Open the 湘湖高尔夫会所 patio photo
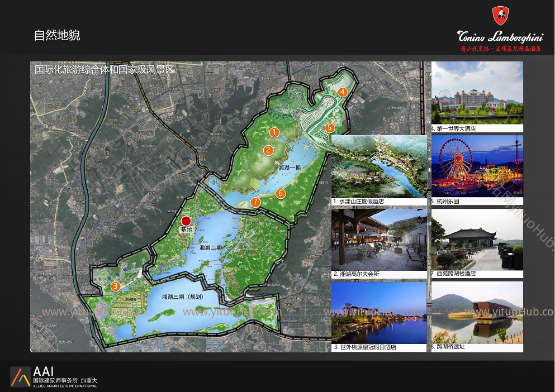 click(379, 239)
